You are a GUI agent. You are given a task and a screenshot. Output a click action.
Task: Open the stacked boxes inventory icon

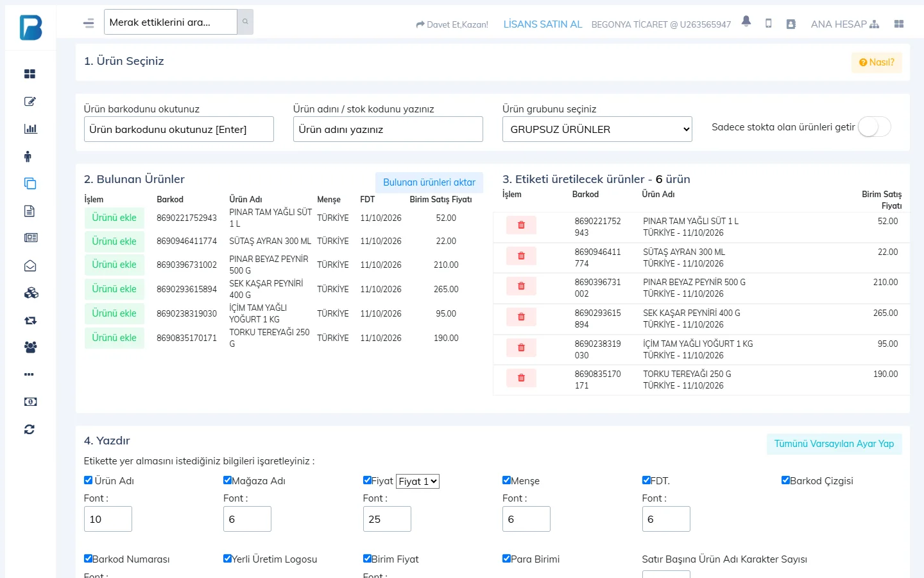tap(31, 293)
